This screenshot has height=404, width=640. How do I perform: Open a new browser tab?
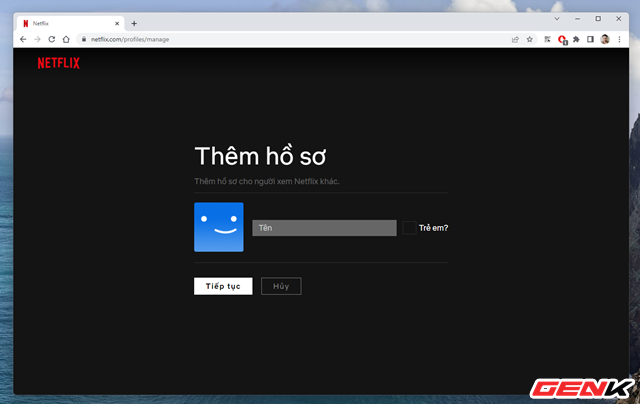[134, 24]
